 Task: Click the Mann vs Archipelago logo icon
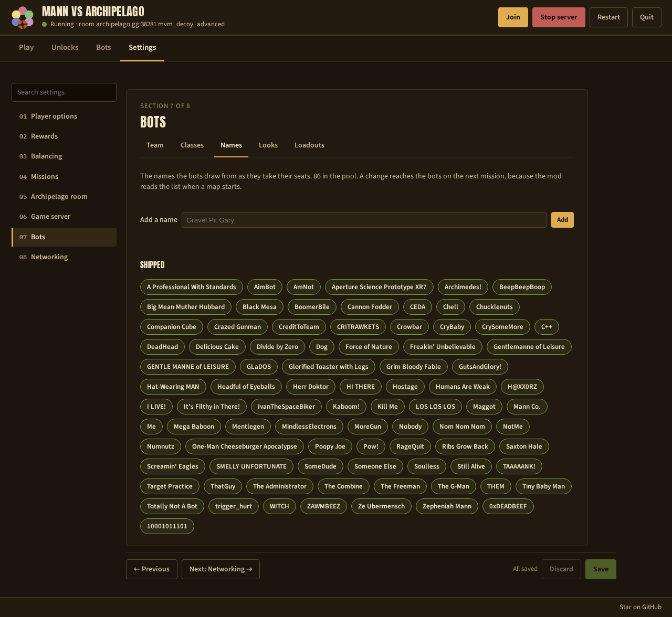point(23,17)
